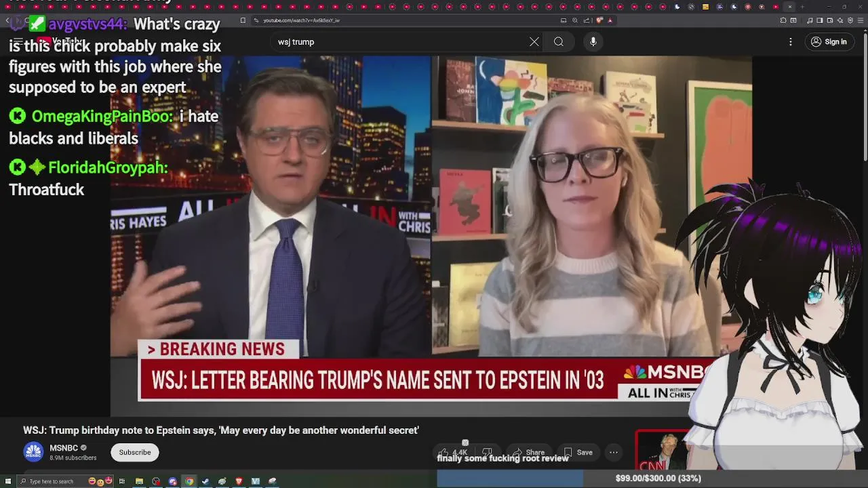Click OmegaKingPainBoo username in chat overlay
The image size is (868, 488).
[102, 116]
